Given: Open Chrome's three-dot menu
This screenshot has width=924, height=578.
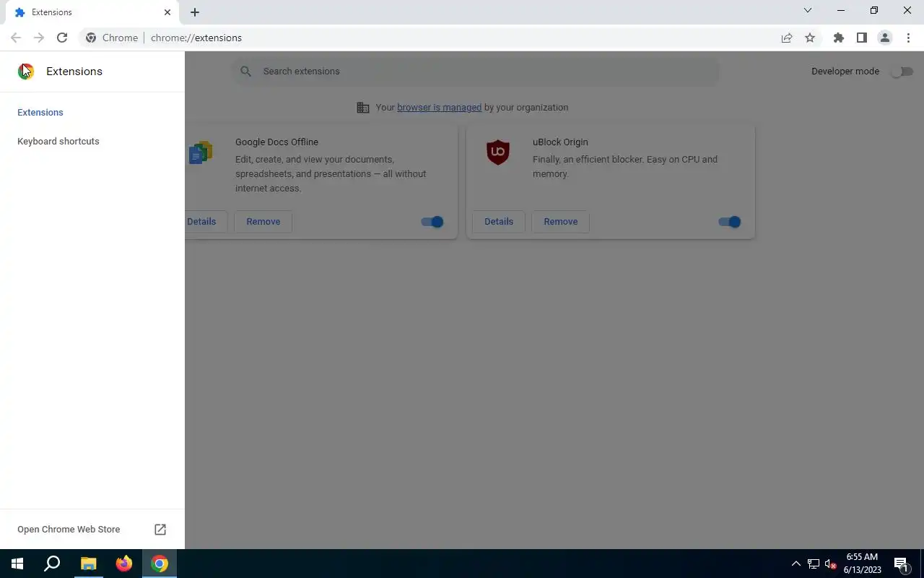Looking at the screenshot, I should 908,38.
